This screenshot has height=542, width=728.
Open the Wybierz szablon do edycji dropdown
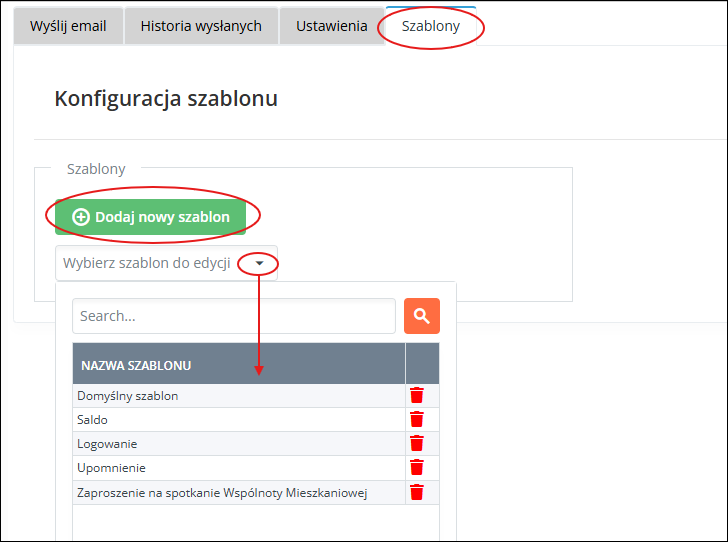[147, 263]
